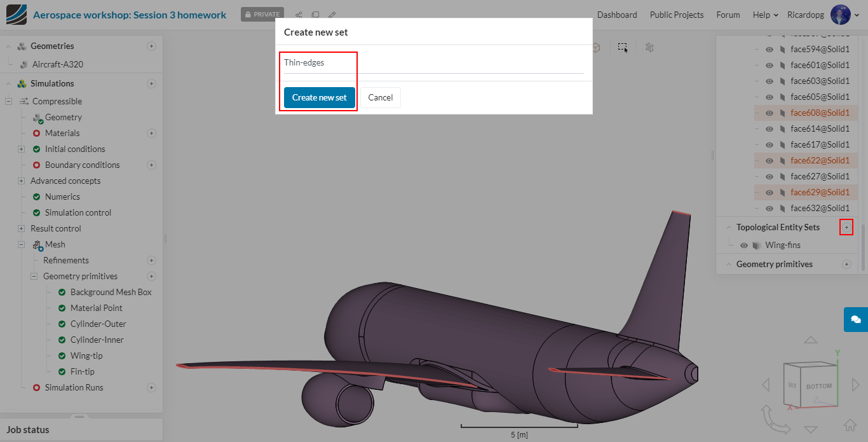
Task: Expand the Result control node
Action: pos(21,228)
